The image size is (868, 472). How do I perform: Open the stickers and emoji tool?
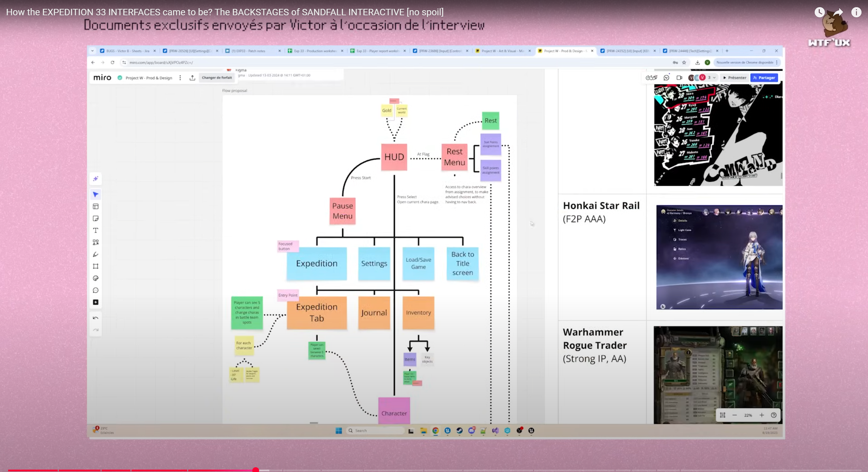click(x=96, y=278)
